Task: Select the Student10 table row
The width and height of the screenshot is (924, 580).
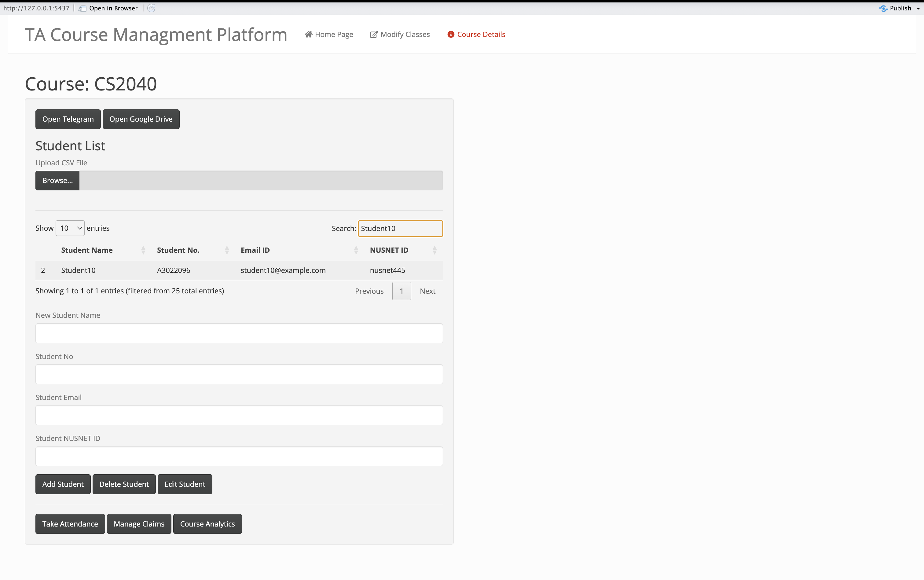Action: 239,270
